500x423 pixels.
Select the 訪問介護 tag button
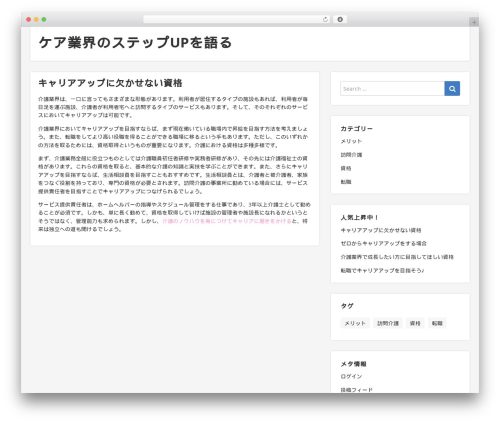pyautogui.click(x=388, y=323)
